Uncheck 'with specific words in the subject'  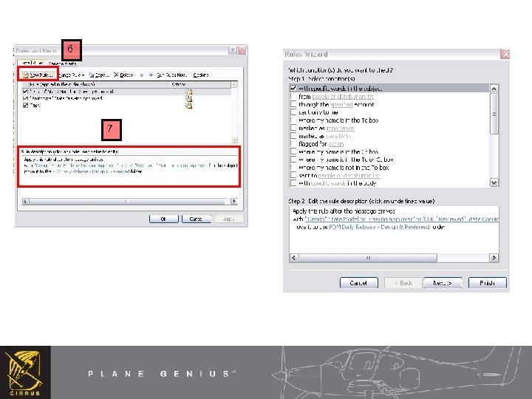point(293,88)
